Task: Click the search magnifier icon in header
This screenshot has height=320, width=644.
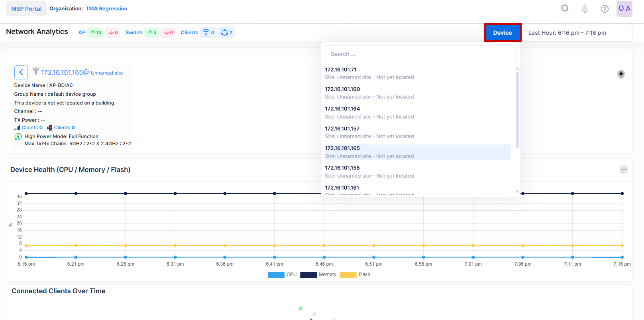Action: [565, 8]
